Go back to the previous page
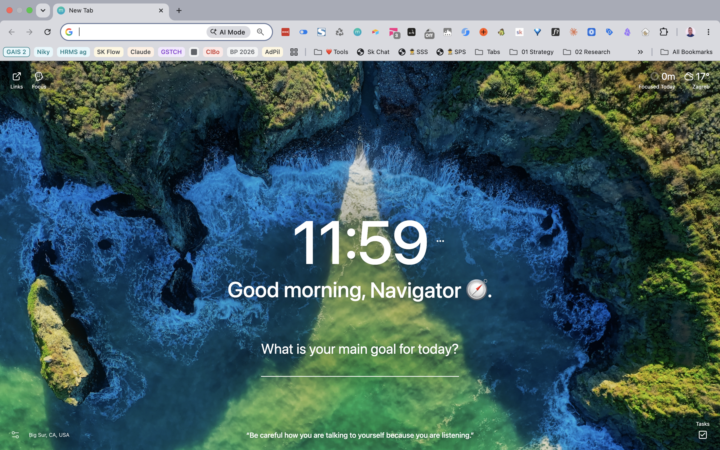Image resolution: width=720 pixels, height=450 pixels. (x=11, y=32)
